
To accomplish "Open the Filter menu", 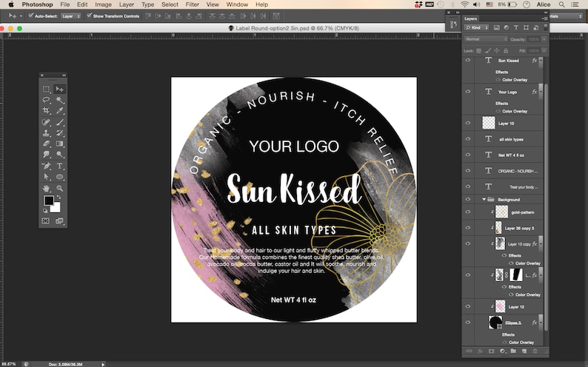I will [x=192, y=4].
